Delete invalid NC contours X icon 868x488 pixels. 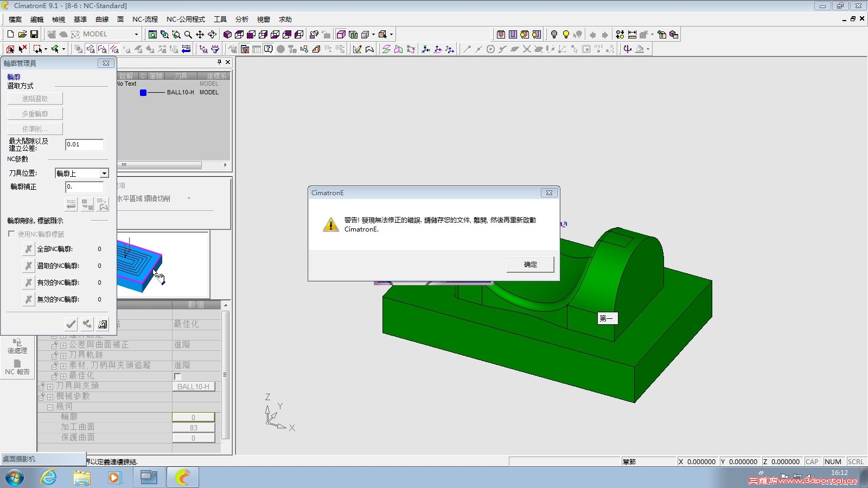click(29, 299)
